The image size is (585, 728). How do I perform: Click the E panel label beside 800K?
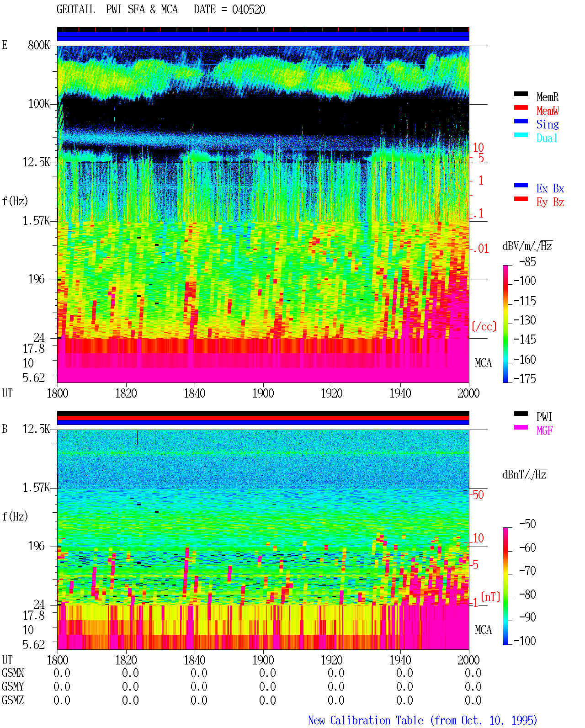pyautogui.click(x=5, y=45)
